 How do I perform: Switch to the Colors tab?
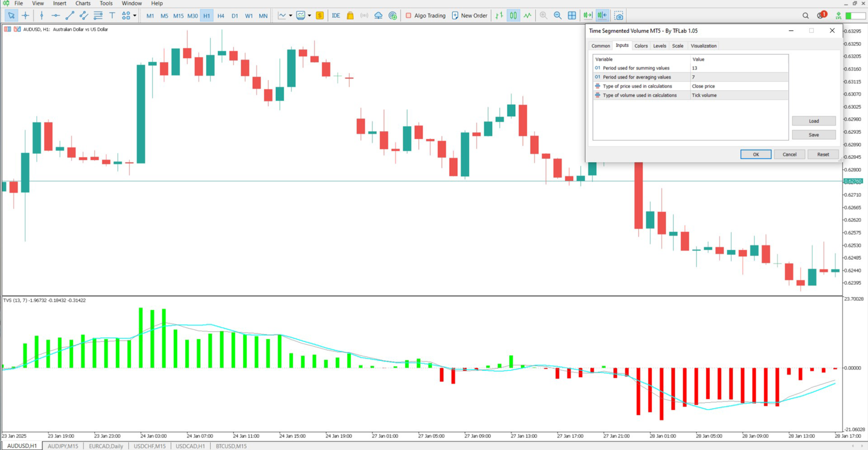coord(641,46)
